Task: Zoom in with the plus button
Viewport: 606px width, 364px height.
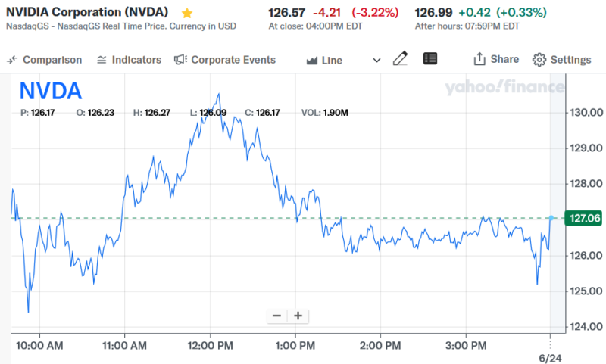Action: tap(298, 316)
